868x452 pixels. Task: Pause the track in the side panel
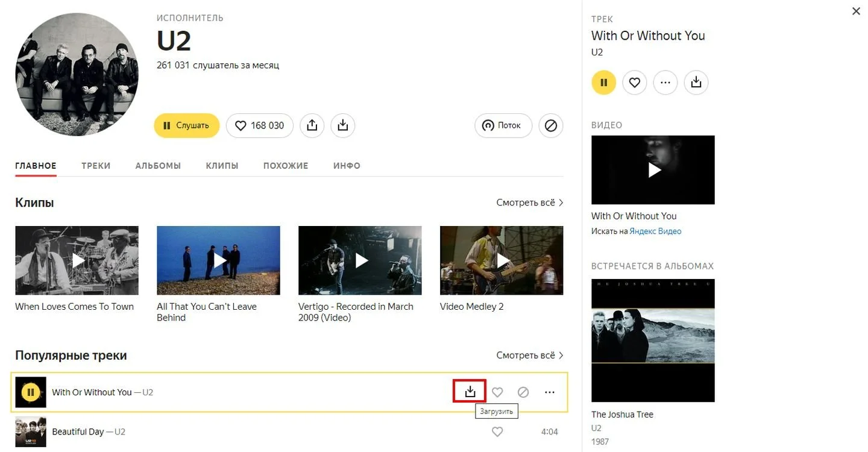click(604, 83)
